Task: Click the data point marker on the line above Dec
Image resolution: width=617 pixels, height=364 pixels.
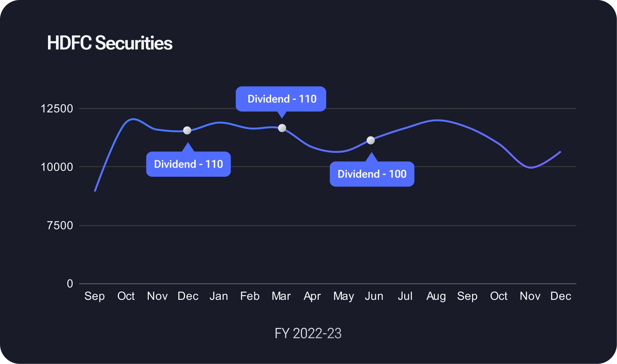Action: 187,130
